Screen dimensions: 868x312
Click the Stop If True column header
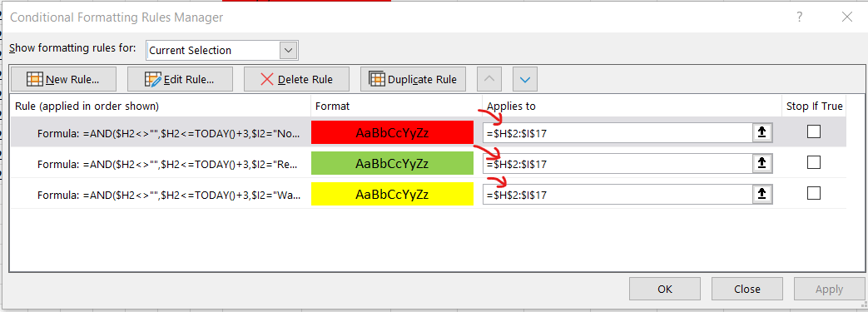tap(814, 106)
